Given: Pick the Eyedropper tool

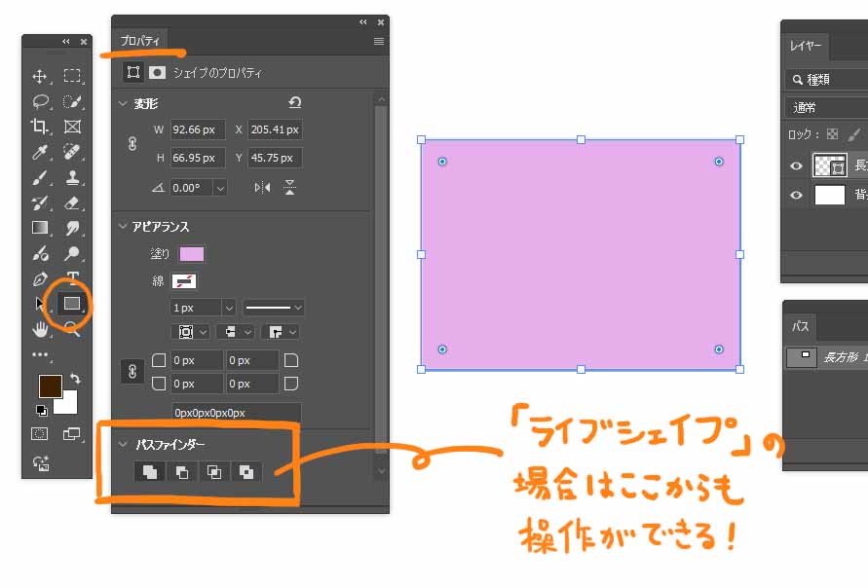Looking at the screenshot, I should pyautogui.click(x=40, y=152).
